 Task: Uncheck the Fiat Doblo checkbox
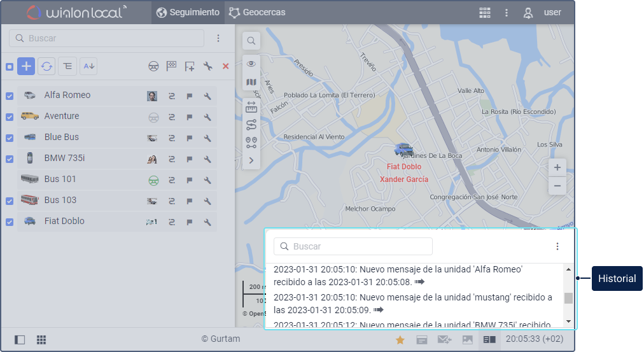click(x=10, y=222)
